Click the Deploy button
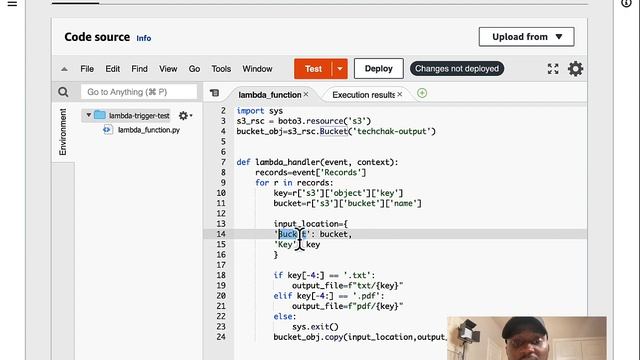640x360 pixels. pos(378,69)
